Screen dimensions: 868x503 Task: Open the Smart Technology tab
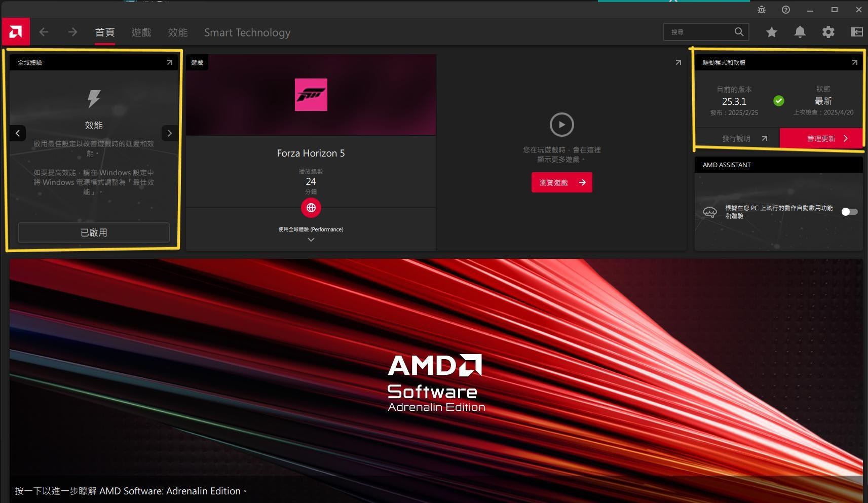click(247, 32)
